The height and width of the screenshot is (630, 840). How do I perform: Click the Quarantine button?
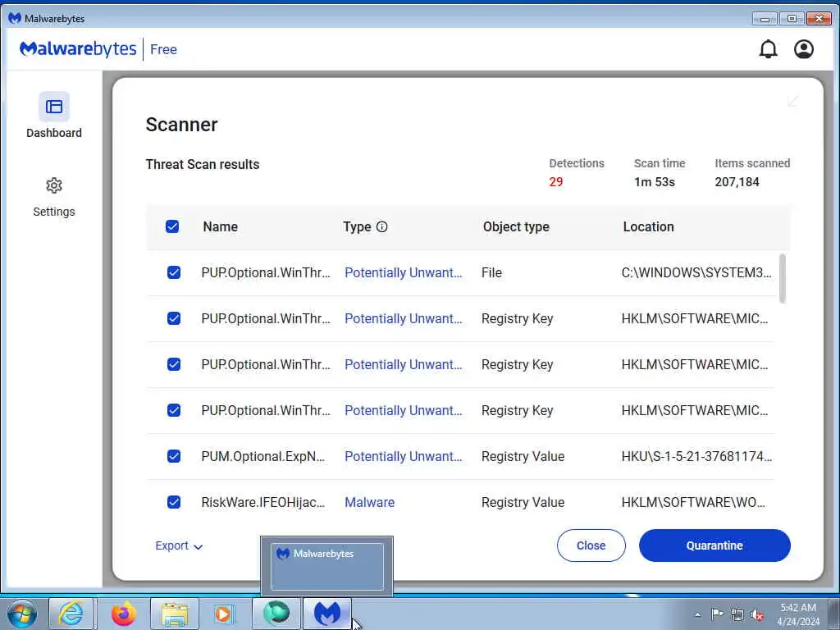pyautogui.click(x=714, y=546)
